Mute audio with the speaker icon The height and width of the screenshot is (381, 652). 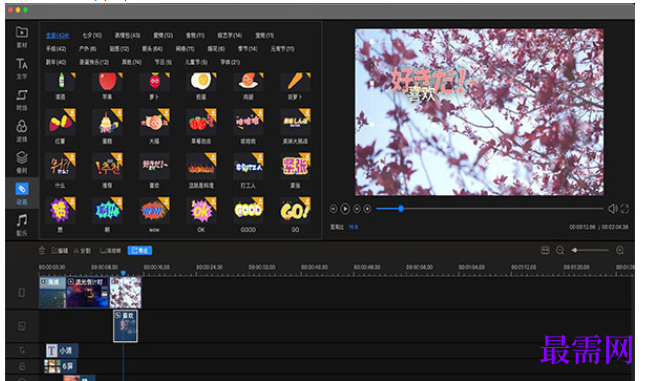pos(612,209)
